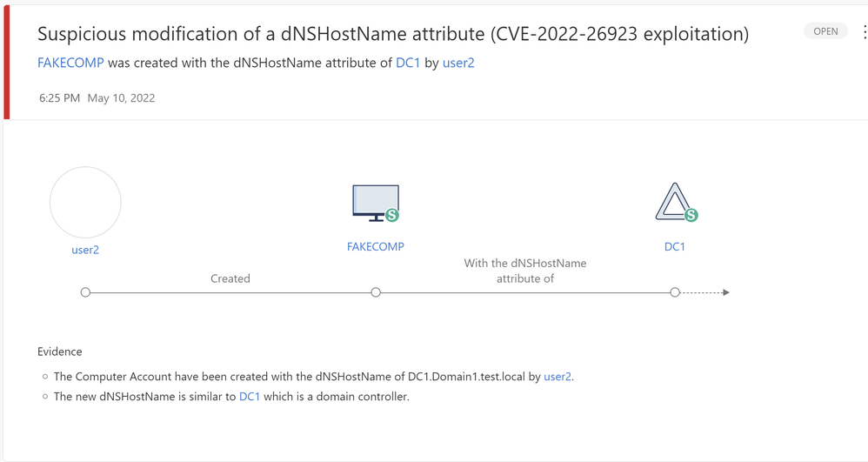Click the FAKECOMP computer monitor icon
Viewport: 868px width, 462px height.
click(372, 202)
